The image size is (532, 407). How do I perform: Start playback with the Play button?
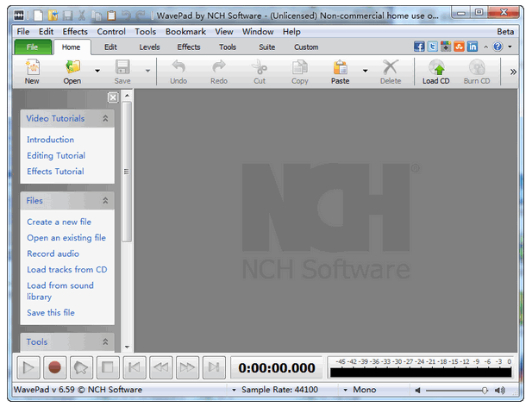(28, 367)
